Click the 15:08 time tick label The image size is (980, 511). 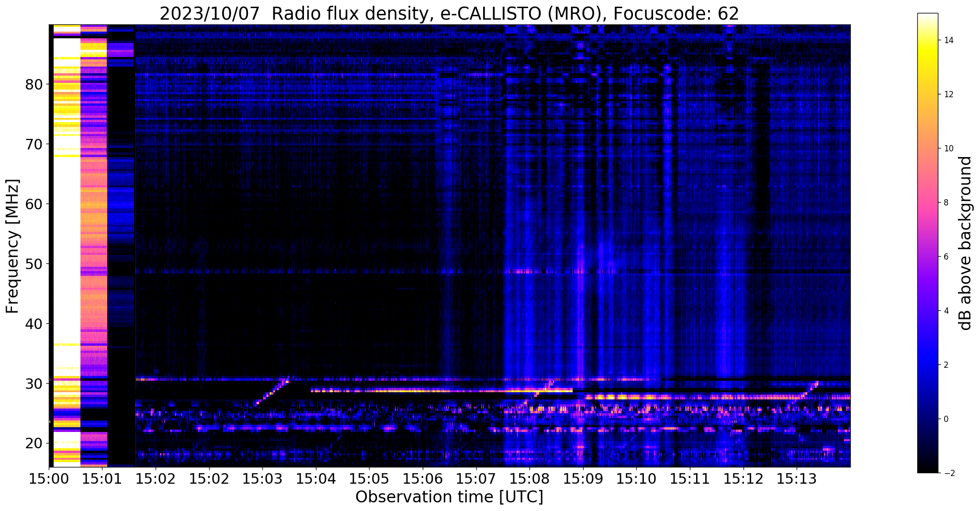pos(529,479)
